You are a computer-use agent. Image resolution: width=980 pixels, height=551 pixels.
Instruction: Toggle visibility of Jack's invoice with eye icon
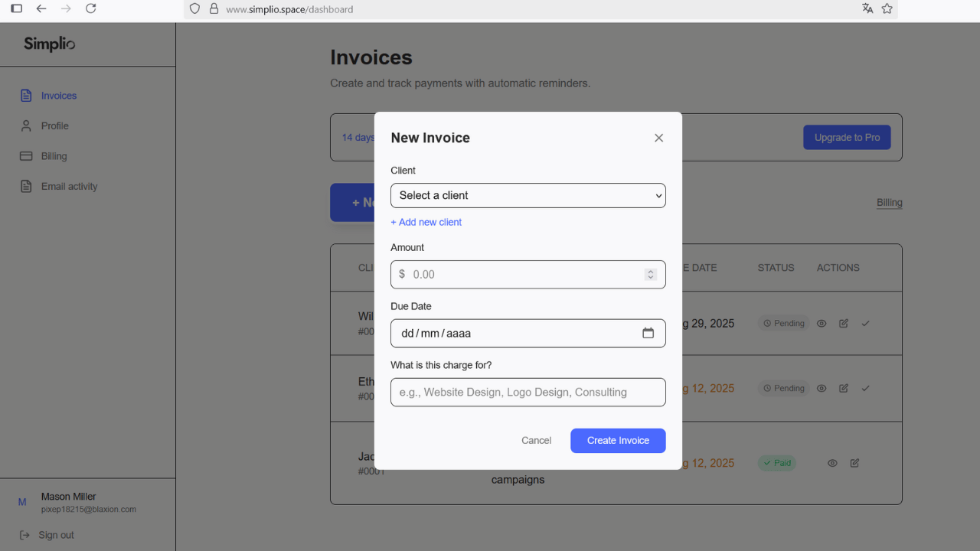pyautogui.click(x=832, y=463)
